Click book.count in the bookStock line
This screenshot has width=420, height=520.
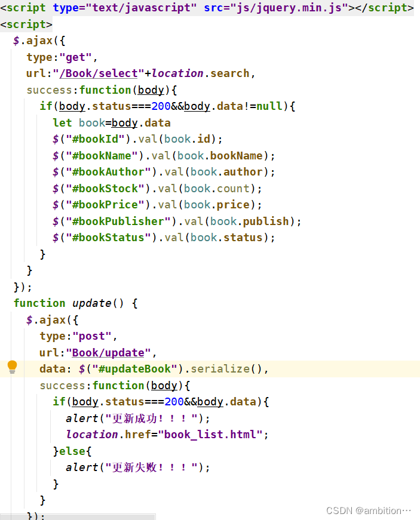click(217, 189)
